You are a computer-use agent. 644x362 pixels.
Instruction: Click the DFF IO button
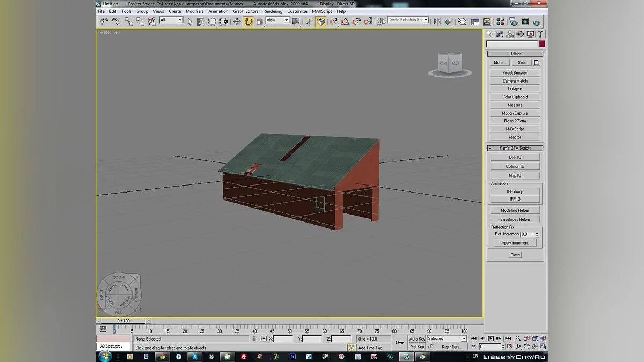point(515,157)
